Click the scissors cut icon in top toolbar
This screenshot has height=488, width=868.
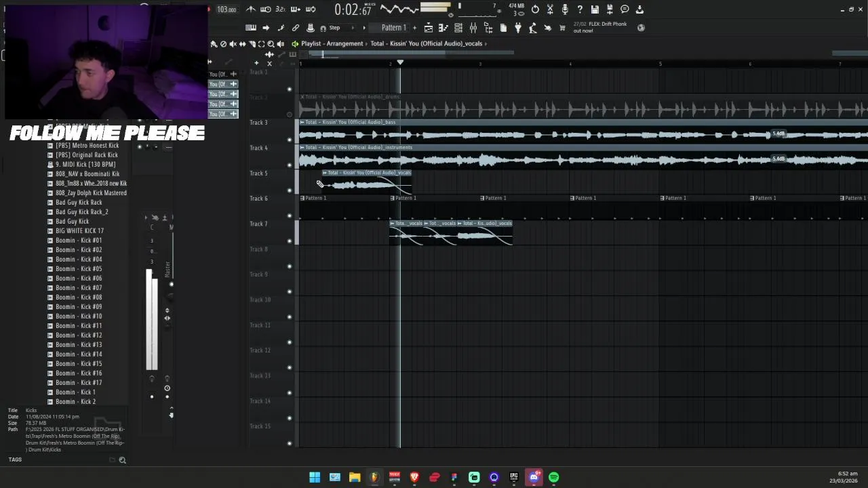coord(550,9)
